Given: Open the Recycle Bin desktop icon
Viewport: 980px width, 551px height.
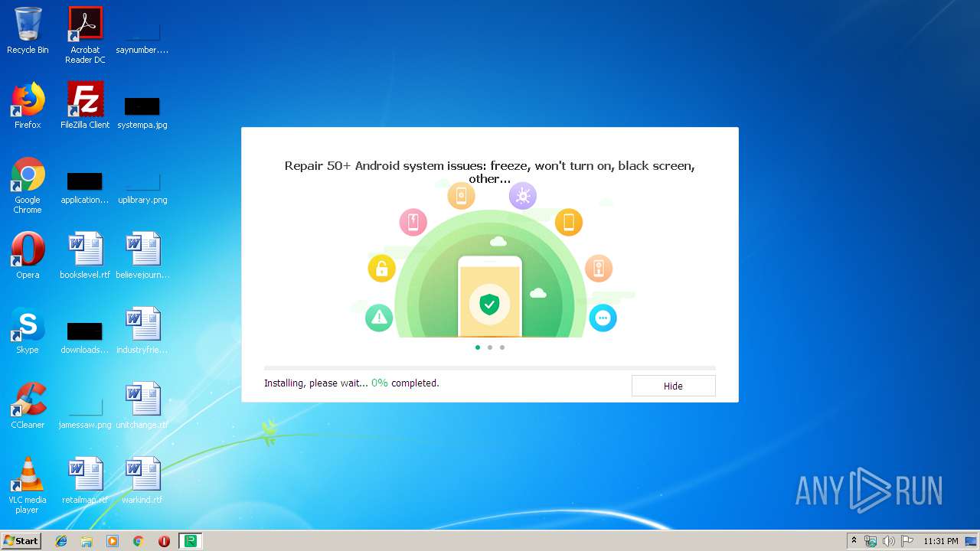Looking at the screenshot, I should point(28,31).
